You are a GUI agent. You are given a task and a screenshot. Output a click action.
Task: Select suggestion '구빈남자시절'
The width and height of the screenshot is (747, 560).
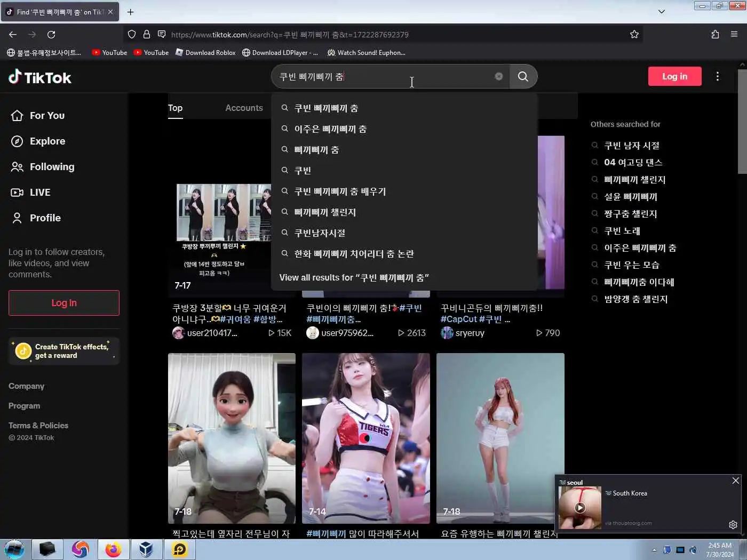point(404,233)
